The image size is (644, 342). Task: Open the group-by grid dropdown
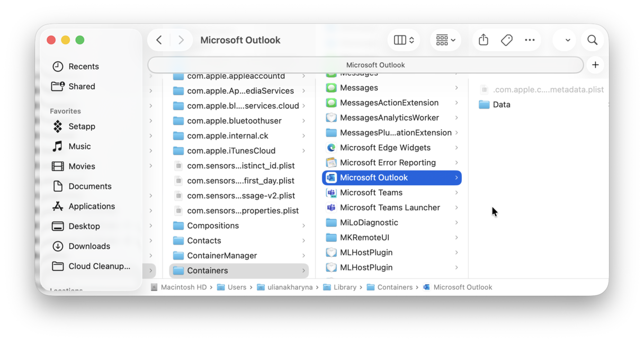(445, 40)
